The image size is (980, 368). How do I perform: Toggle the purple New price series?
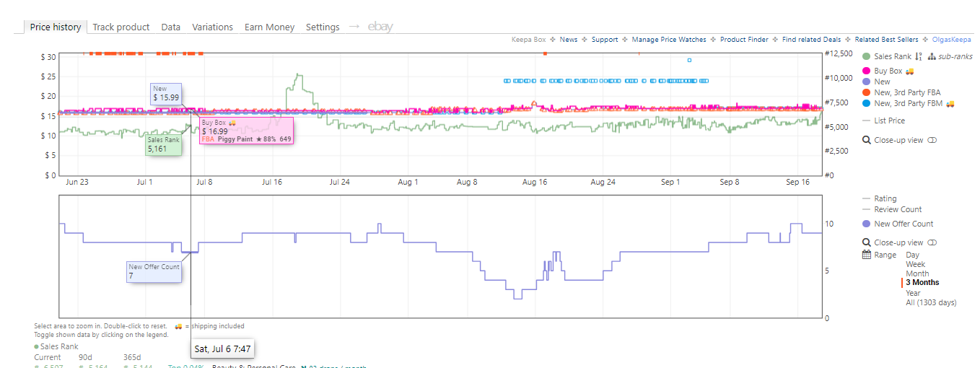876,82
